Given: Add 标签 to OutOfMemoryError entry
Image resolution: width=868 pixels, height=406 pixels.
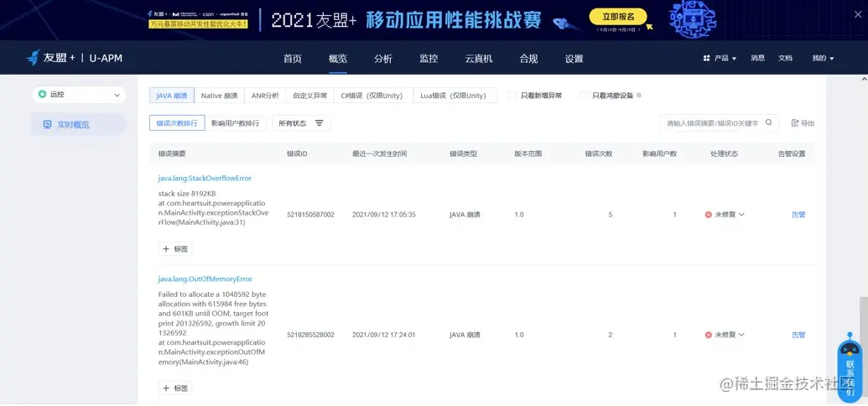Looking at the screenshot, I should tap(175, 388).
